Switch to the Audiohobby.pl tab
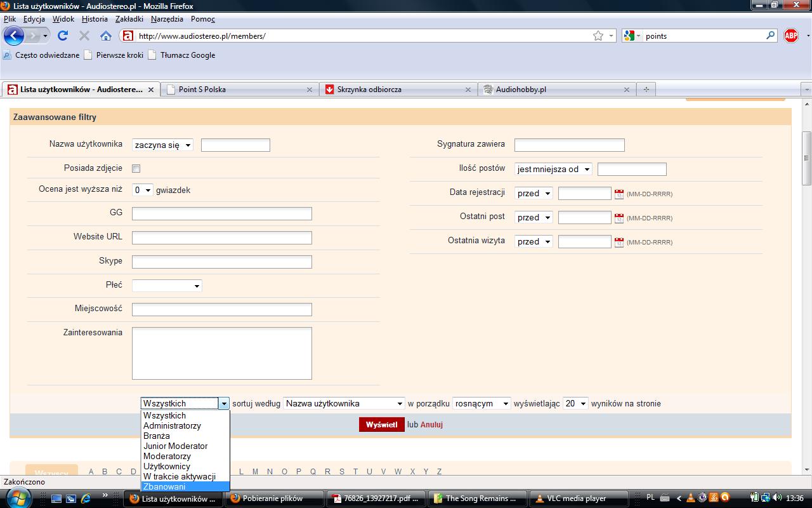 [x=556, y=90]
